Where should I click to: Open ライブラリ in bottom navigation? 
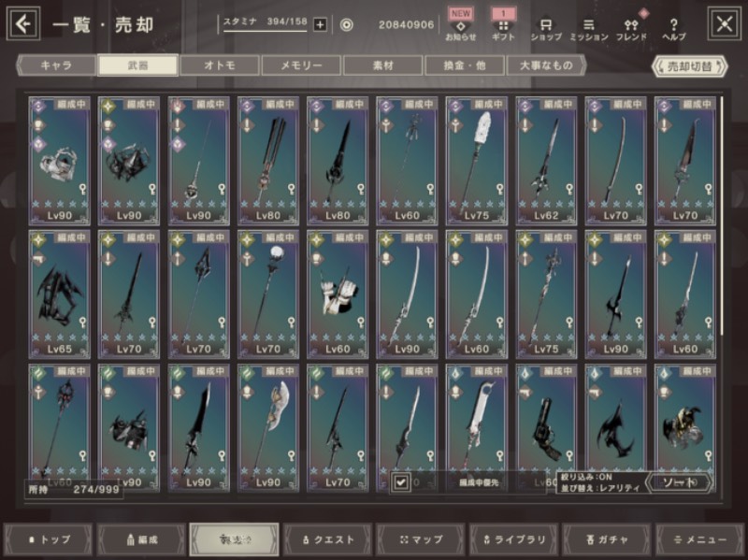click(513, 539)
